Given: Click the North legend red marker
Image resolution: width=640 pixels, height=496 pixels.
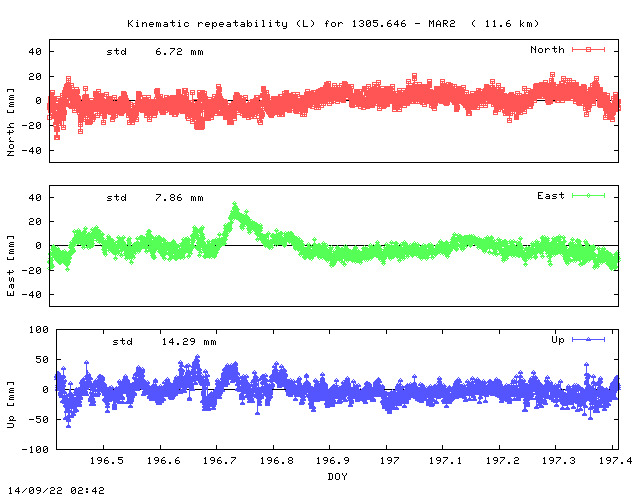Looking at the screenshot, I should coord(588,49).
